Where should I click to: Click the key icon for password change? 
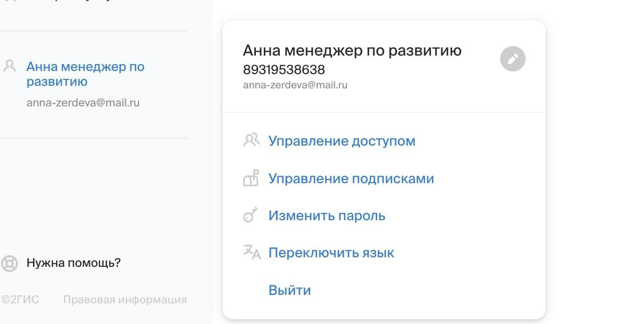[250, 215]
